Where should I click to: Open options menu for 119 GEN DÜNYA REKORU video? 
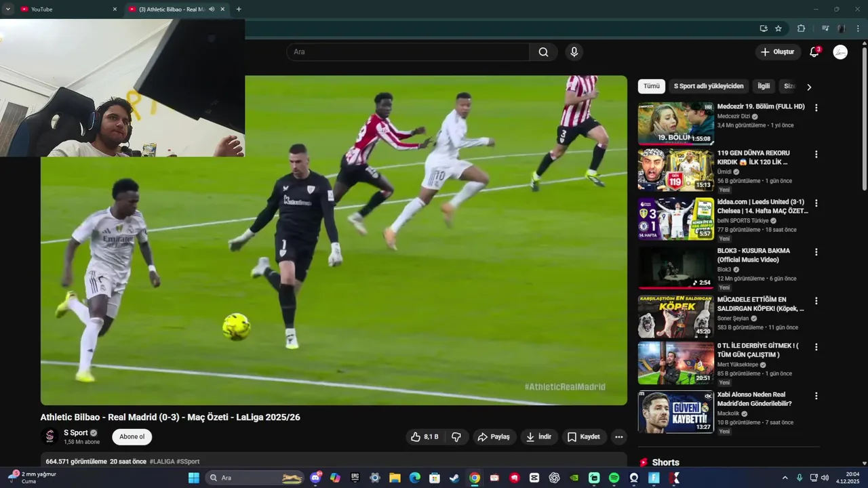[816, 155]
